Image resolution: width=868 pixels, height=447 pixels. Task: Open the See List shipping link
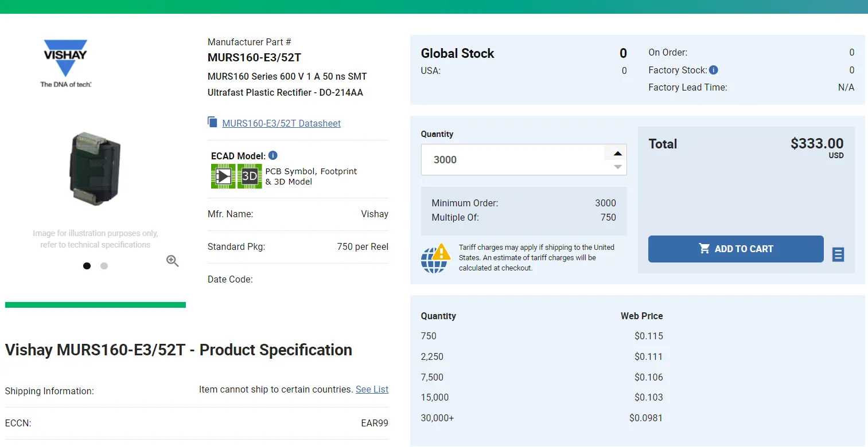pyautogui.click(x=372, y=389)
